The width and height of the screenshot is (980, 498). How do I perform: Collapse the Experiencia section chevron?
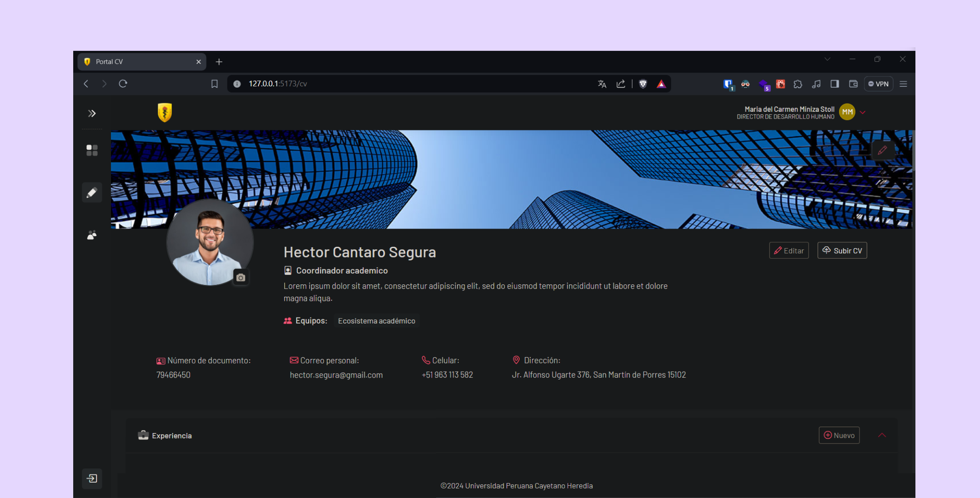(882, 435)
